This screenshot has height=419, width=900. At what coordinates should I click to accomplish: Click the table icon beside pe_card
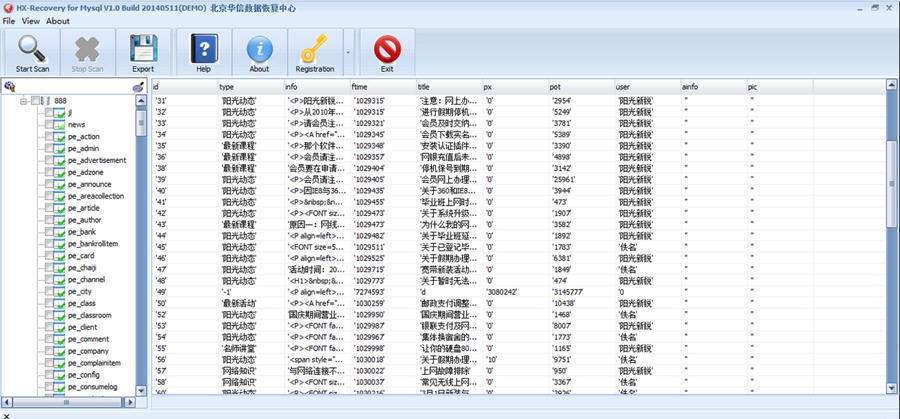click(60, 256)
